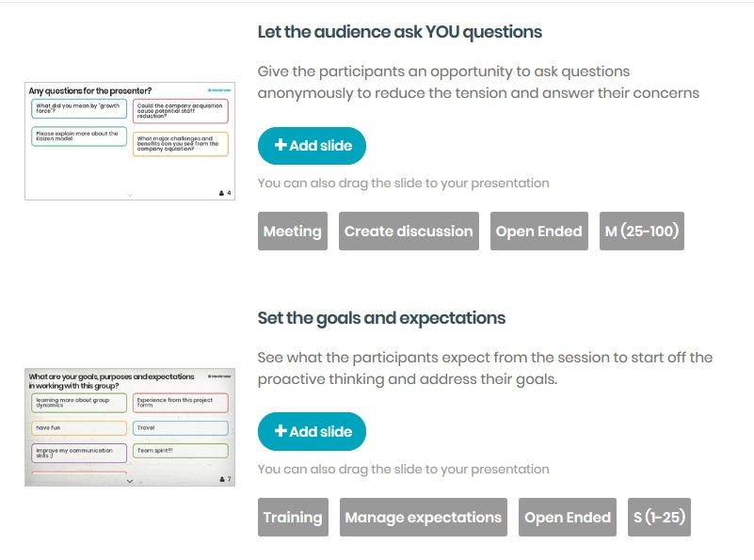Open the goals and expectations slide thumbnail
Viewport: 754px width, 560px height.
pyautogui.click(x=130, y=427)
